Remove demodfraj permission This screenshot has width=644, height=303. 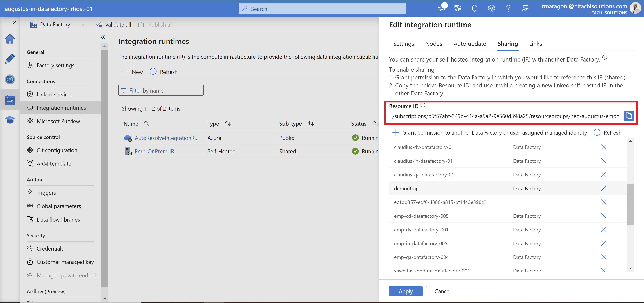[x=604, y=188]
